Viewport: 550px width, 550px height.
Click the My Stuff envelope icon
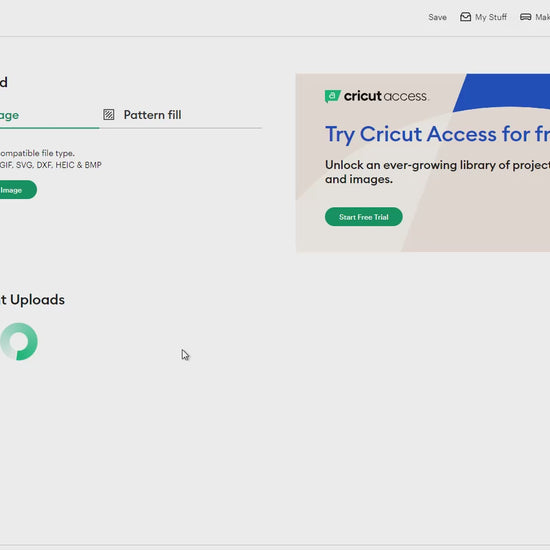tap(465, 17)
